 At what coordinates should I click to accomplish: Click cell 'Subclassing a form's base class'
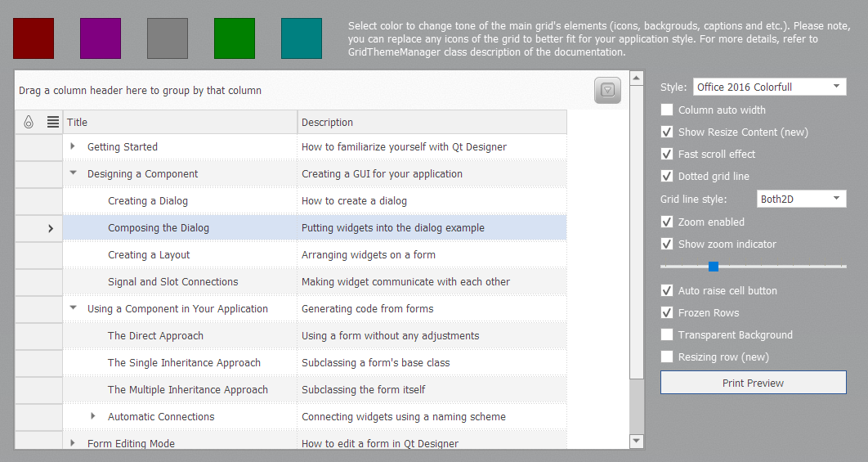coord(432,363)
